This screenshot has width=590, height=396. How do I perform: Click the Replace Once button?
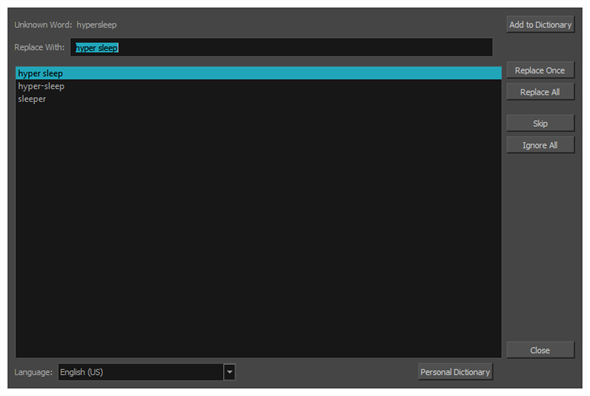pos(540,70)
